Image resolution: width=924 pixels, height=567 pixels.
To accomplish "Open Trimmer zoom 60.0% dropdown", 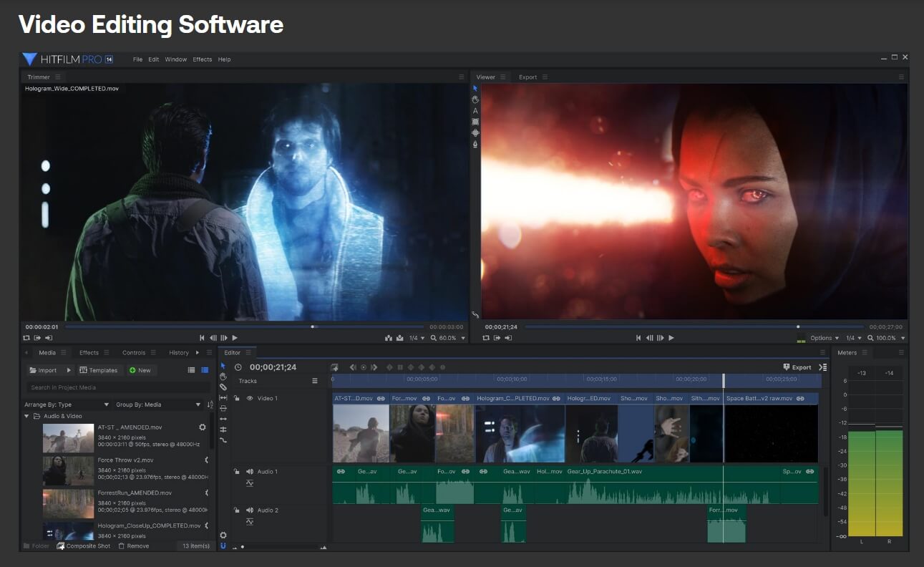I will coord(447,338).
